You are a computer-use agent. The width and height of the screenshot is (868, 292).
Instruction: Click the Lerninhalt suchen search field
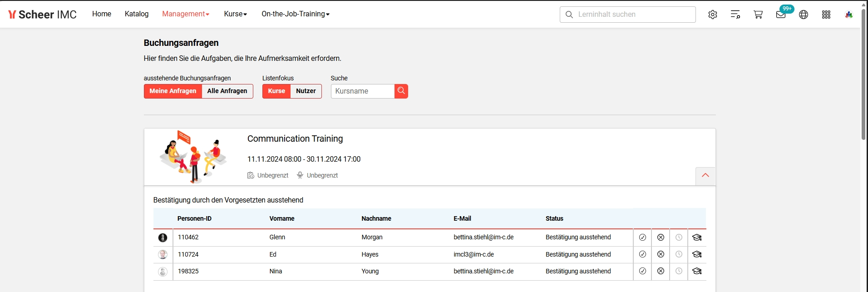point(628,15)
